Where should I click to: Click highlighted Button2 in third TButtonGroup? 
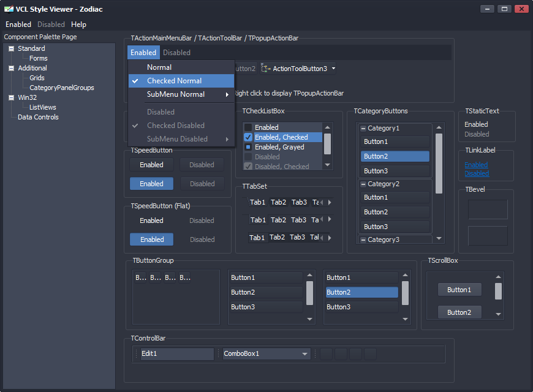[362, 292]
